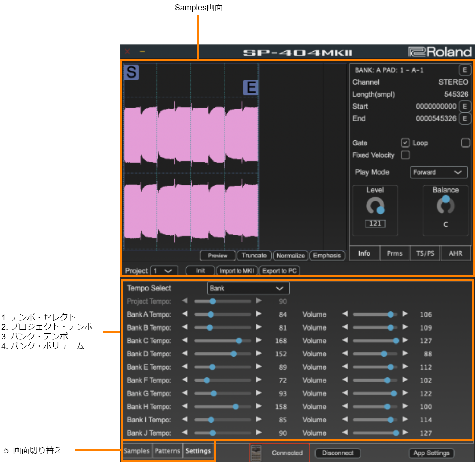
Task: Decrease Bank I Volume with left arrow
Action: click(345, 419)
